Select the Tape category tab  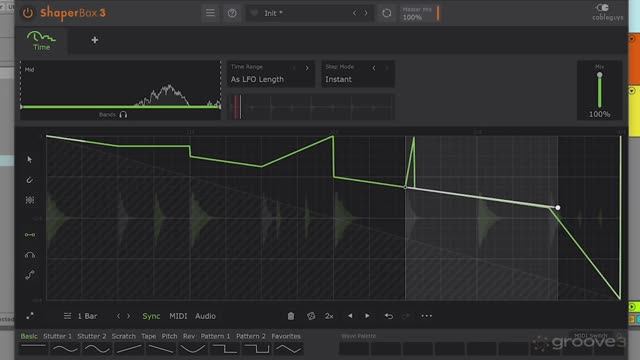[x=149, y=336]
